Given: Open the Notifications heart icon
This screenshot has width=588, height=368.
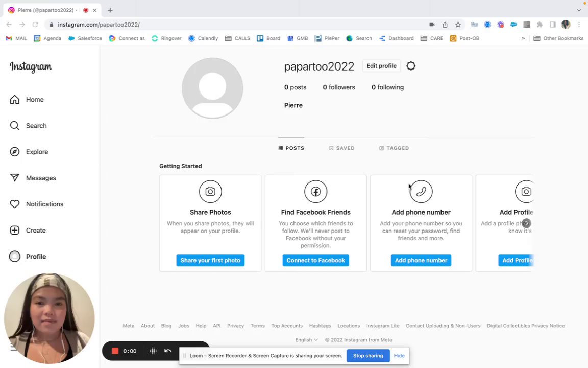Looking at the screenshot, I should tap(15, 204).
